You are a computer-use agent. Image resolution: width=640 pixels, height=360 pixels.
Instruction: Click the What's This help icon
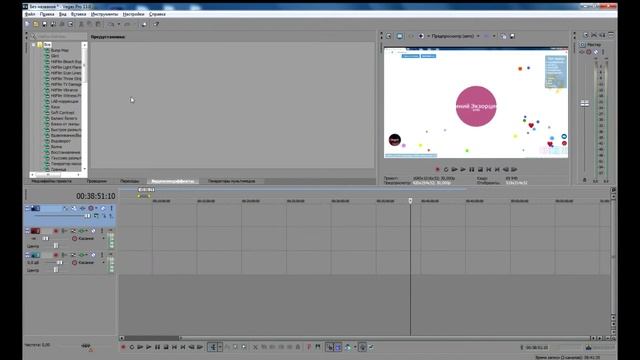click(156, 24)
